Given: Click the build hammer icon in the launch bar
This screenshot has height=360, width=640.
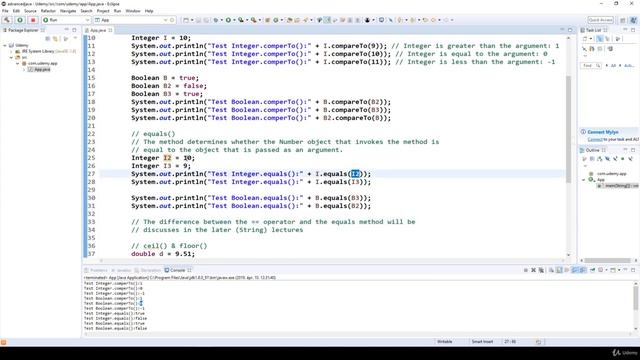Looking at the screenshot, I should pyautogui.click(x=7, y=20).
